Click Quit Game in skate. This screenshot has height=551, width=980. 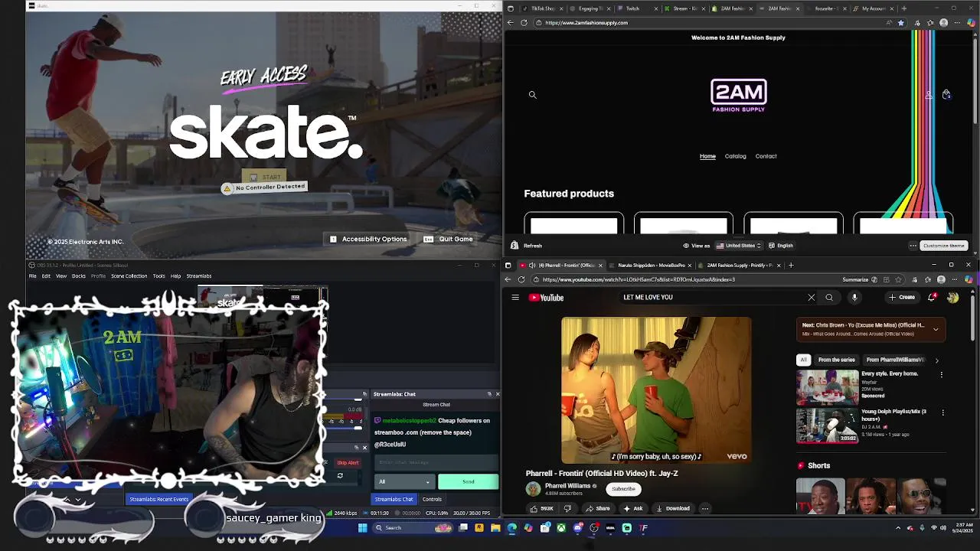click(449, 239)
